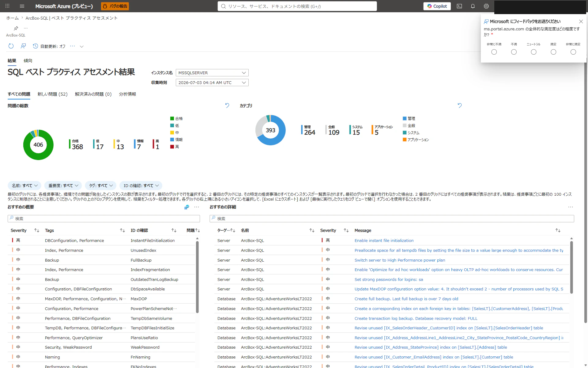
Task: Open the タグ: すべて filter
Action: tap(101, 186)
